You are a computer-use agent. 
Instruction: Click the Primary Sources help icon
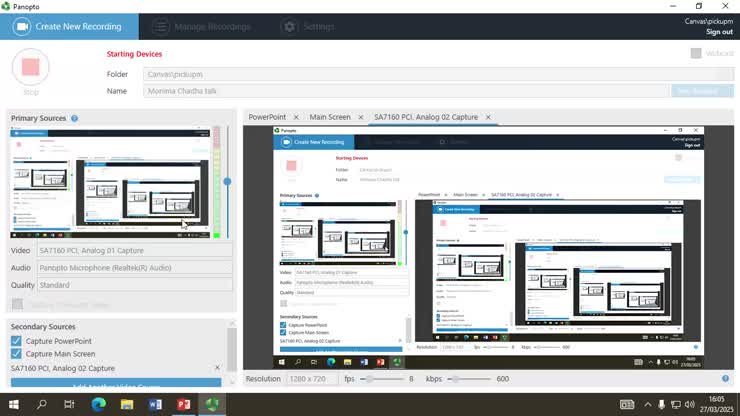[x=75, y=118]
